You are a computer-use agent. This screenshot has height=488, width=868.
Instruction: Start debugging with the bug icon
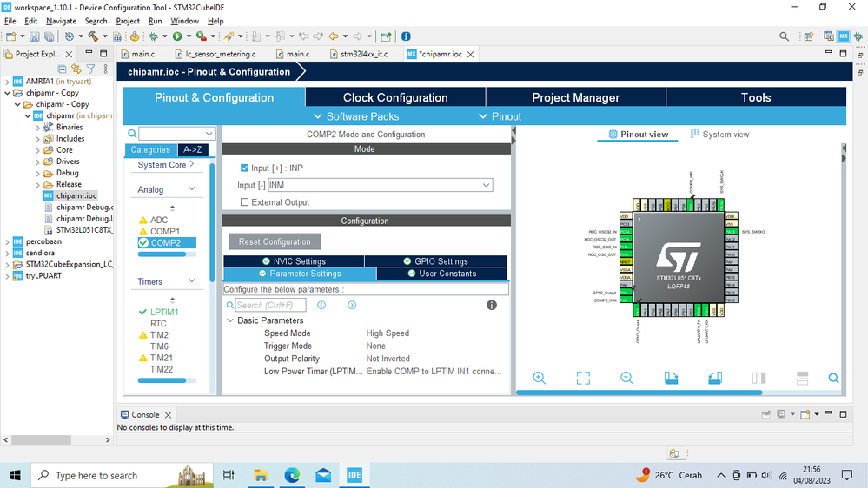(154, 36)
